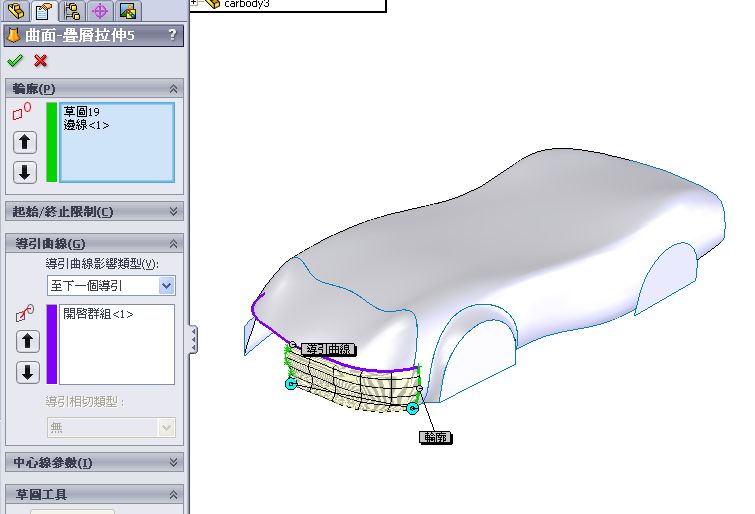Screen dimensions: 755x514
Task: Click the cyan connector handle at the left of the loft preview
Action: point(291,383)
